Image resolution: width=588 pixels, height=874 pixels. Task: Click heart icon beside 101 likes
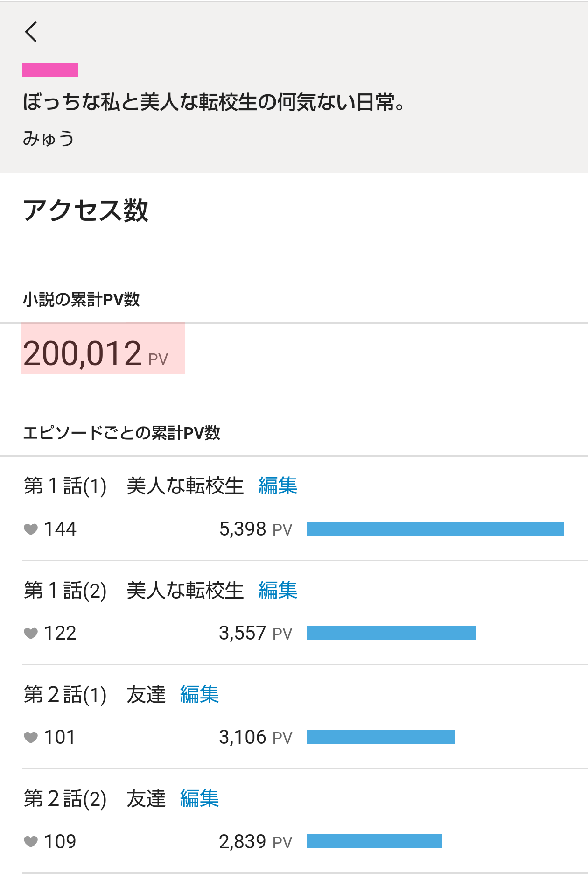pos(31,737)
